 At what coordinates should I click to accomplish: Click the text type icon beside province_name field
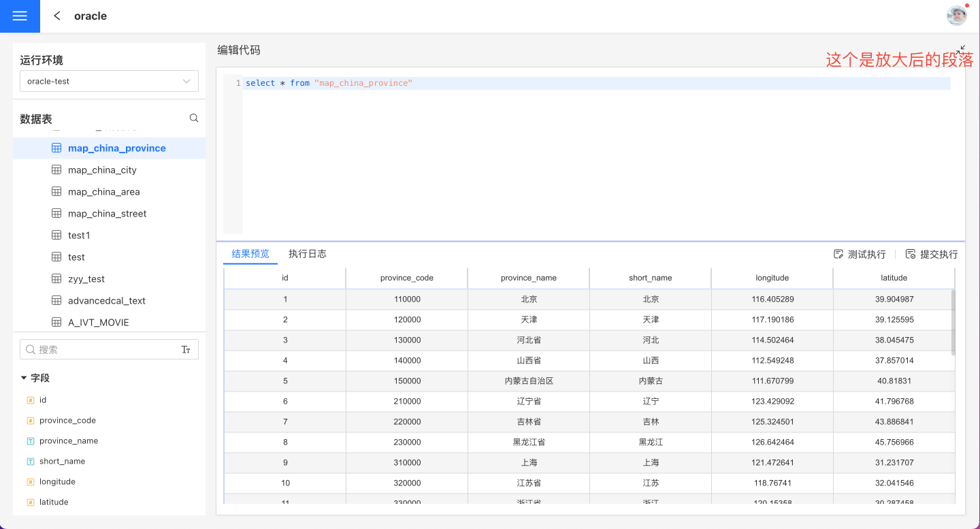(x=31, y=441)
